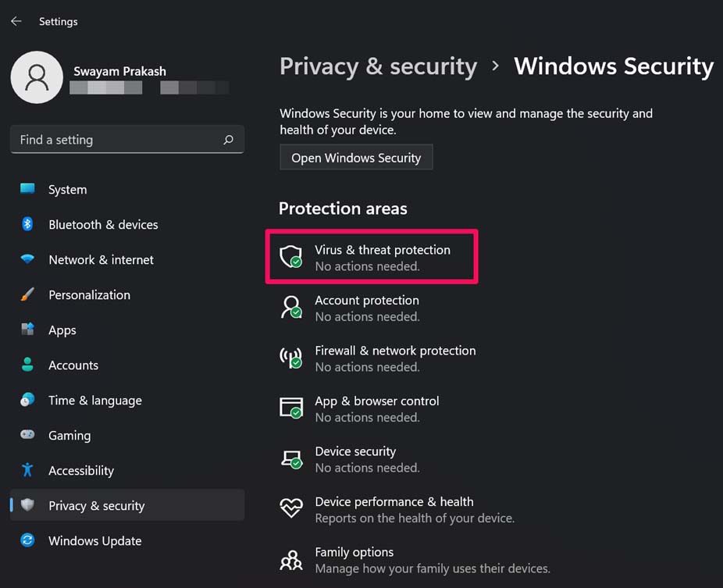Open System settings in sidebar
This screenshot has height=588, width=723.
point(67,190)
